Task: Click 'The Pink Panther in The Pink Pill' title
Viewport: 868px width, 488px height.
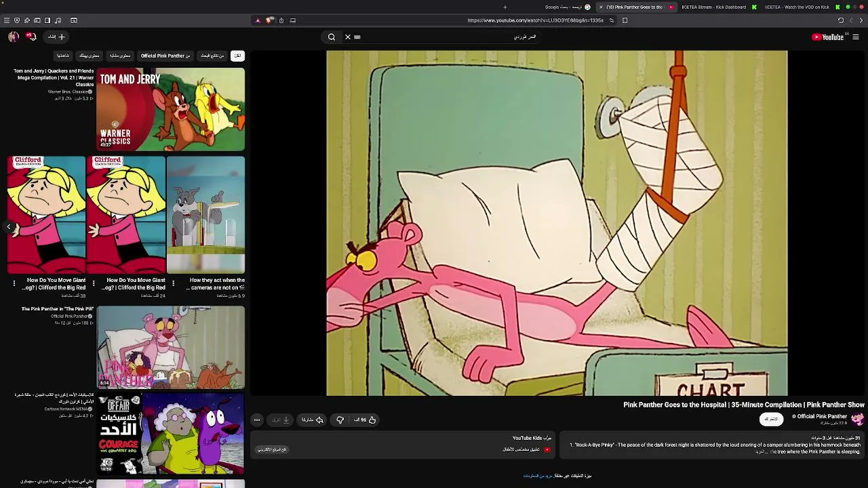Action: click(x=58, y=309)
